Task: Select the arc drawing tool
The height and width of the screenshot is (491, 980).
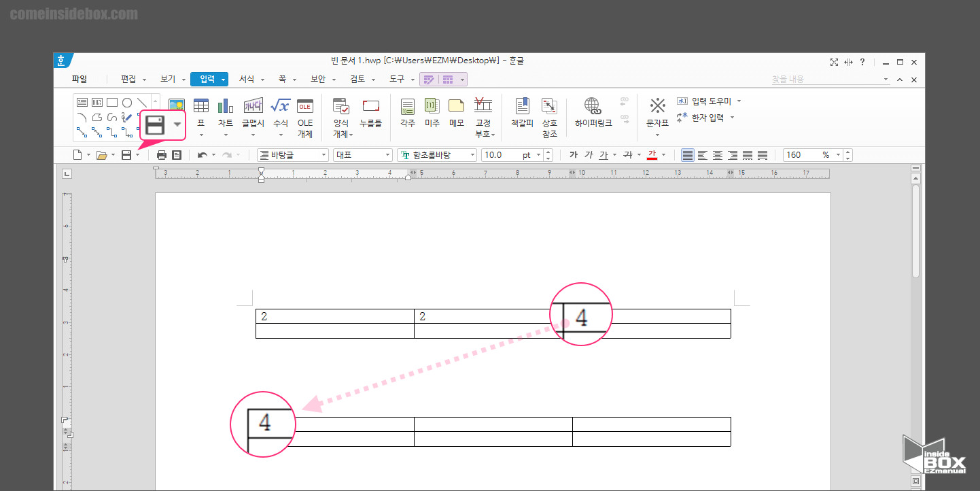Action: (x=82, y=117)
